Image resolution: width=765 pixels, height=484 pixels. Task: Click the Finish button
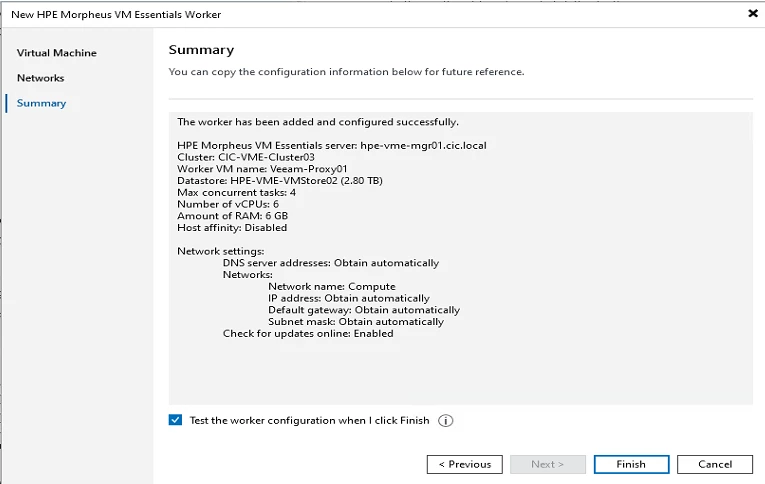pyautogui.click(x=631, y=464)
